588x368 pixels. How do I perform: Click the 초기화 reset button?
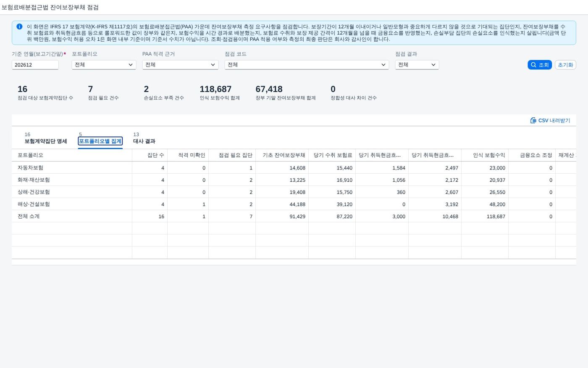click(x=565, y=65)
